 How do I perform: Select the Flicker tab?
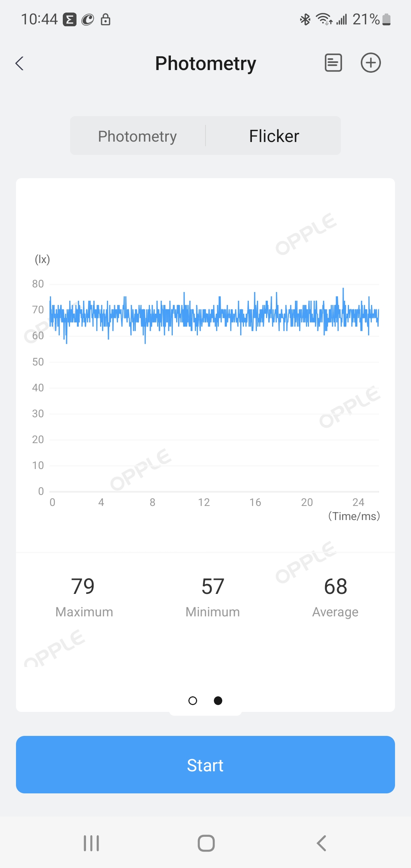click(274, 136)
